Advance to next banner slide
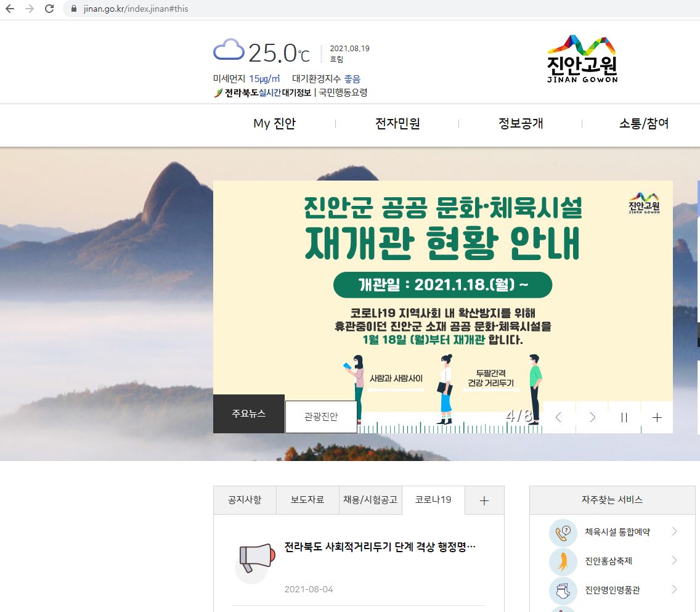Viewport: 700px width, 612px height. pos(592,417)
